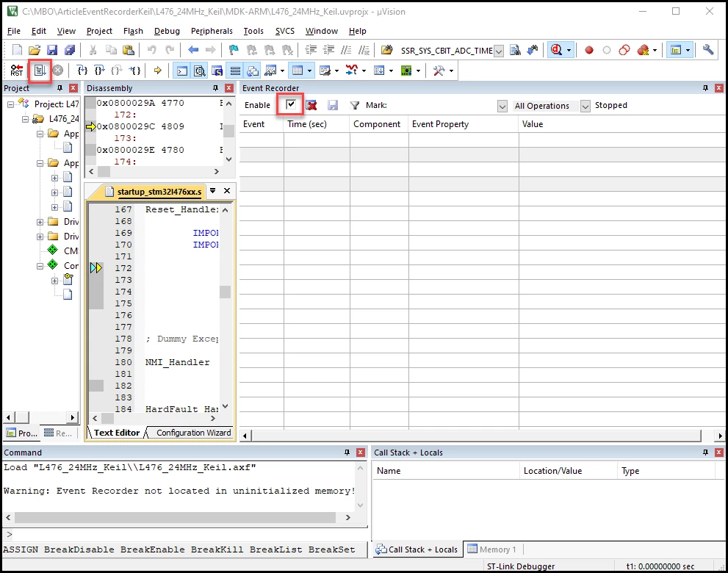Switch to the Memory 1 tab

pyautogui.click(x=493, y=549)
